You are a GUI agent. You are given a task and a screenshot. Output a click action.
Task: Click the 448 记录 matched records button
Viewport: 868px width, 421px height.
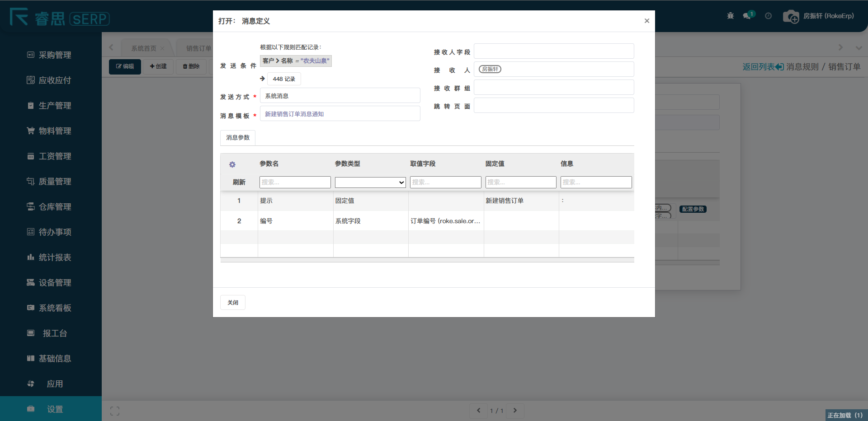click(x=285, y=79)
